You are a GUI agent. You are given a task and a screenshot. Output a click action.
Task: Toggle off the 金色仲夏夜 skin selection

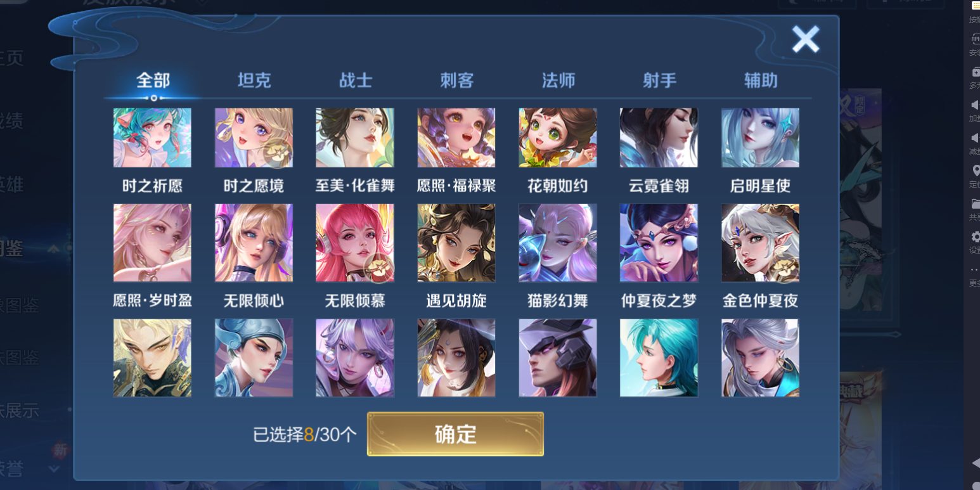tap(760, 243)
